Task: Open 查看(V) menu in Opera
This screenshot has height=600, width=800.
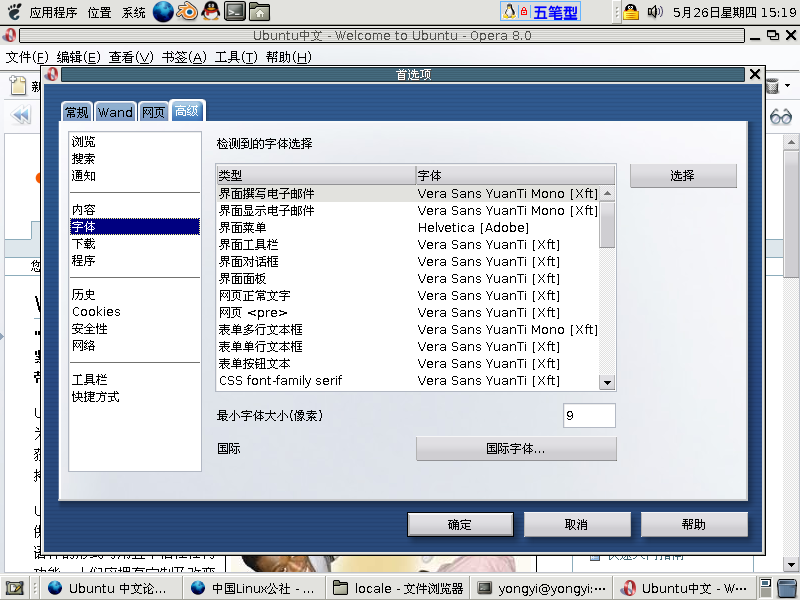Action: (131, 57)
